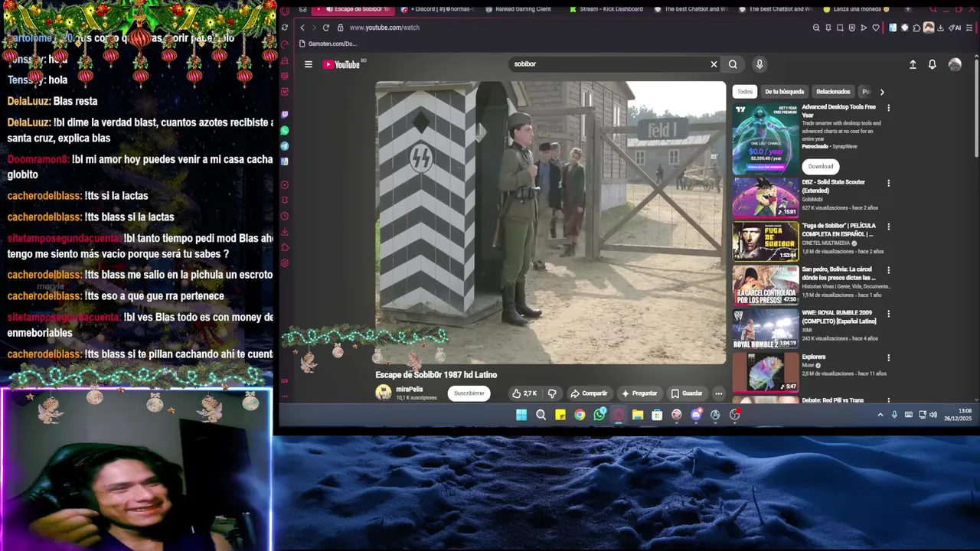Open the address bar zoom magnifier icon
Screen dimensions: 980x551
(816, 28)
